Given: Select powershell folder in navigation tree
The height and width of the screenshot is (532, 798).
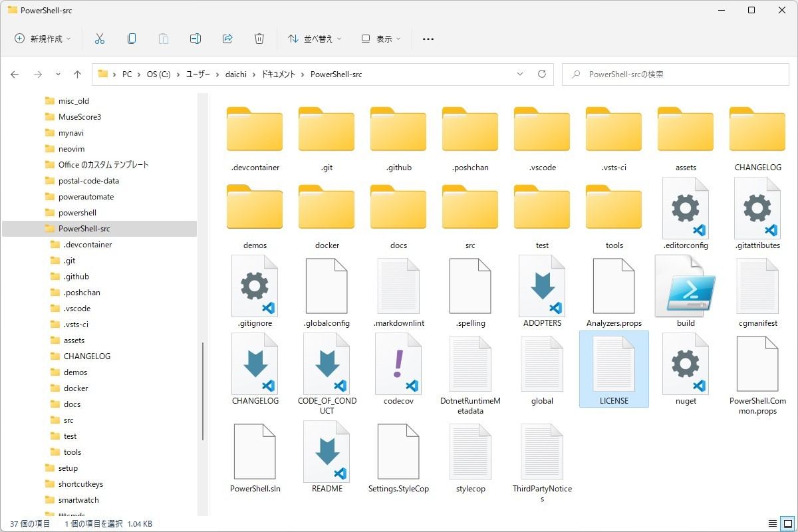Looking at the screenshot, I should [77, 213].
